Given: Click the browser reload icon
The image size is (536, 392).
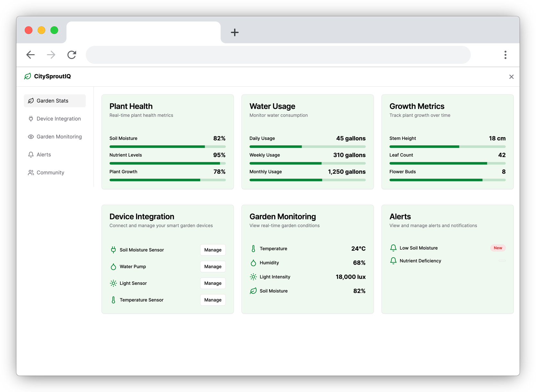Looking at the screenshot, I should tap(72, 55).
